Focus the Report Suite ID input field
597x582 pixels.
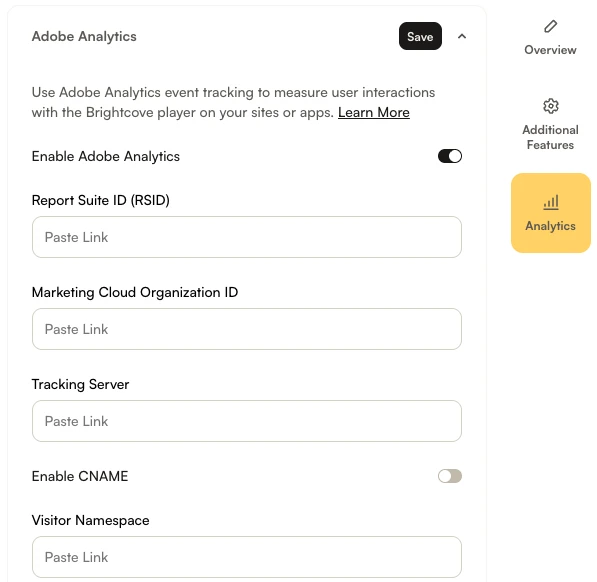pos(247,237)
